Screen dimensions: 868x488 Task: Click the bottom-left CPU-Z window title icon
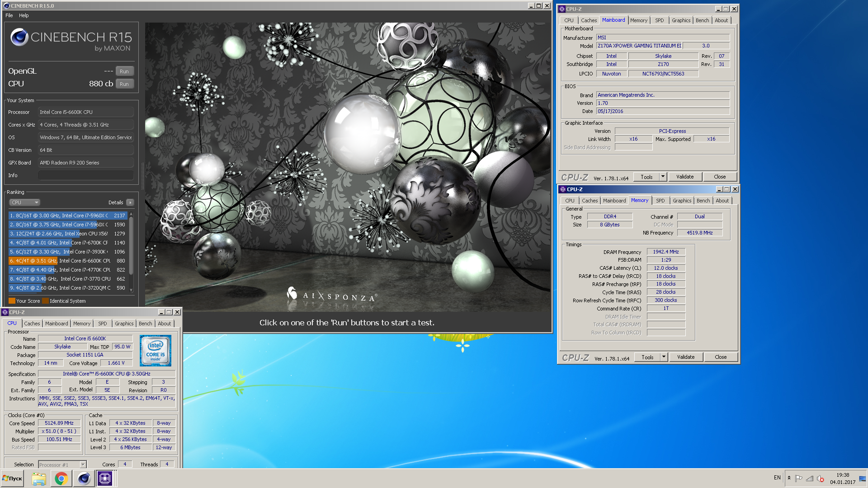5,312
